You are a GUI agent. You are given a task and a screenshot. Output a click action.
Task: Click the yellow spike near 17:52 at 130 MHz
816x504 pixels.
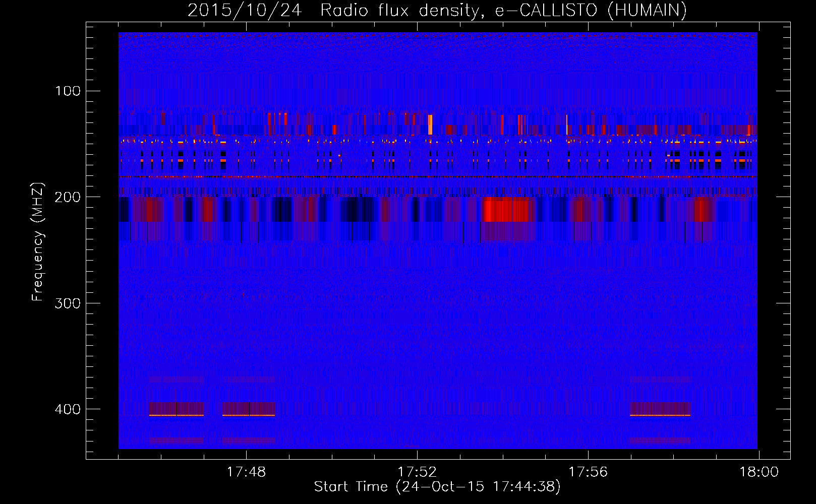click(430, 124)
